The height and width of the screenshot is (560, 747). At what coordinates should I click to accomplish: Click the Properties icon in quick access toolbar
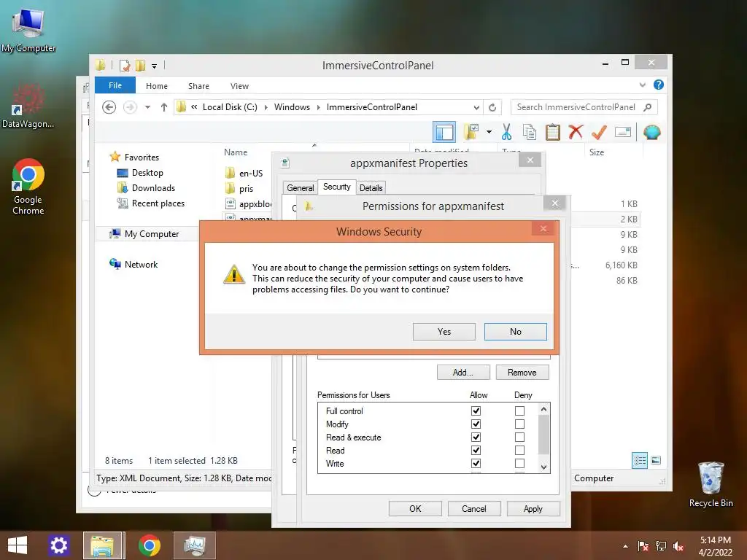coord(125,66)
